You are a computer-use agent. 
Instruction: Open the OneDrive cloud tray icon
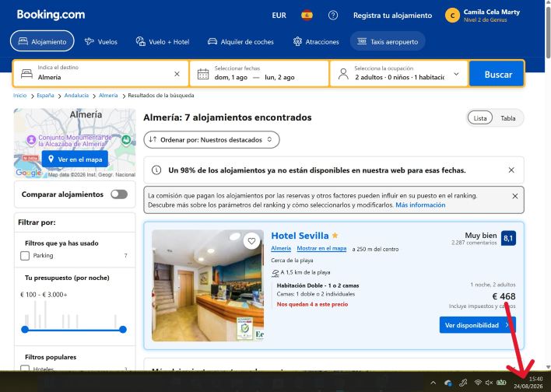448,383
